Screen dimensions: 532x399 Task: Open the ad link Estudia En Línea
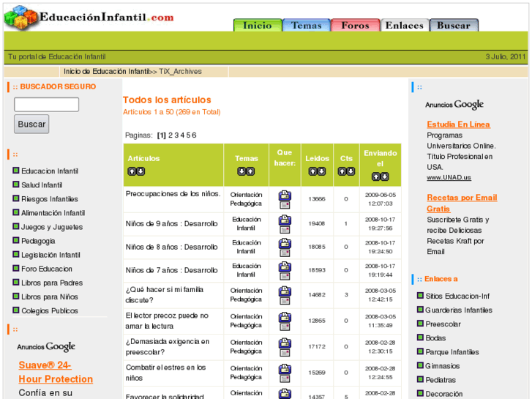pyautogui.click(x=458, y=124)
